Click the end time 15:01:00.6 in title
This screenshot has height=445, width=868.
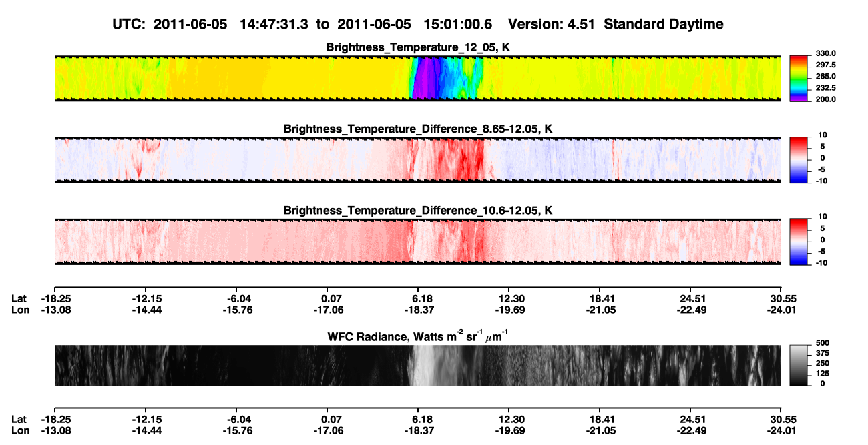pos(457,24)
